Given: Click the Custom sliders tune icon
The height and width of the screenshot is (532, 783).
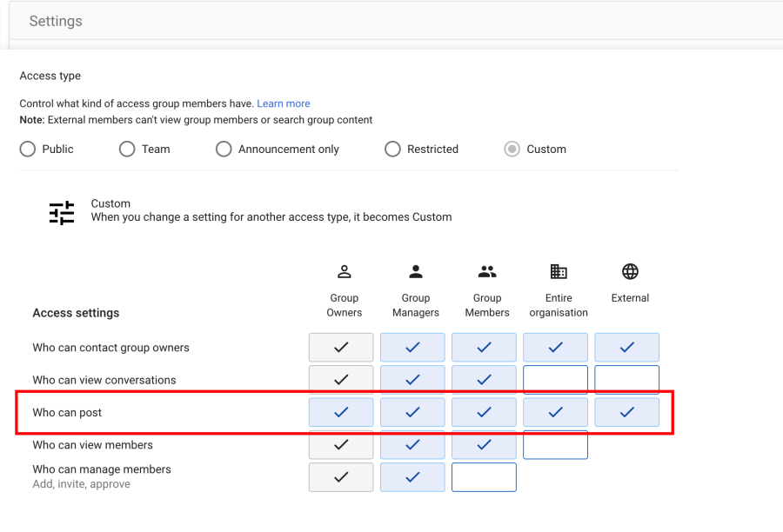Looking at the screenshot, I should coord(62,213).
